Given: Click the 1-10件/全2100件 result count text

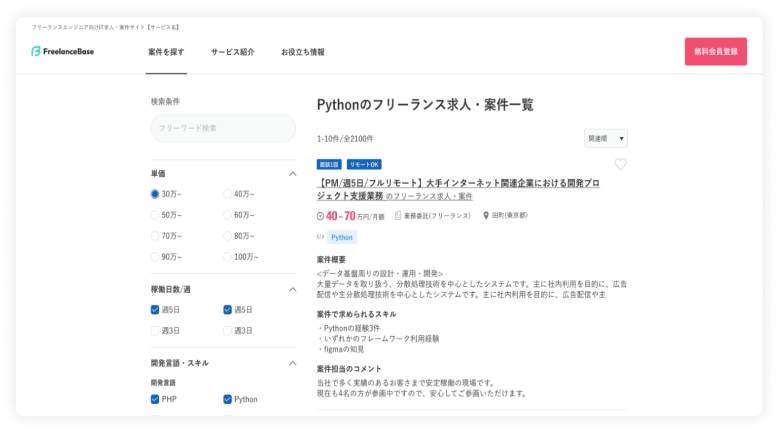Looking at the screenshot, I should [x=345, y=139].
